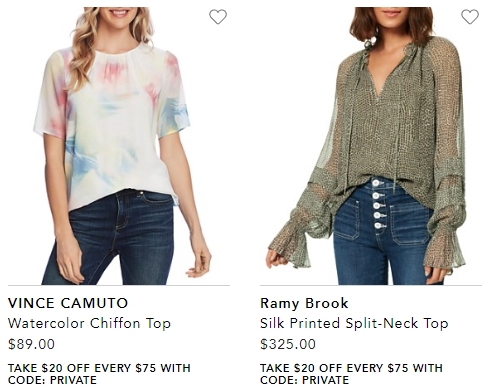
Task: Click the VINCE CAMUTO brand name
Action: click(68, 303)
